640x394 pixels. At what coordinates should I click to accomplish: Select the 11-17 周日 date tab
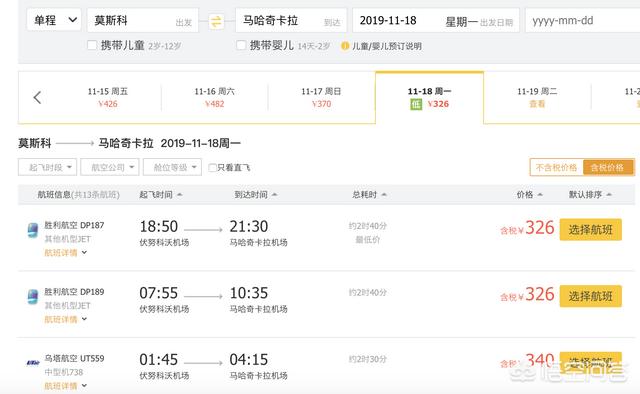(322, 98)
